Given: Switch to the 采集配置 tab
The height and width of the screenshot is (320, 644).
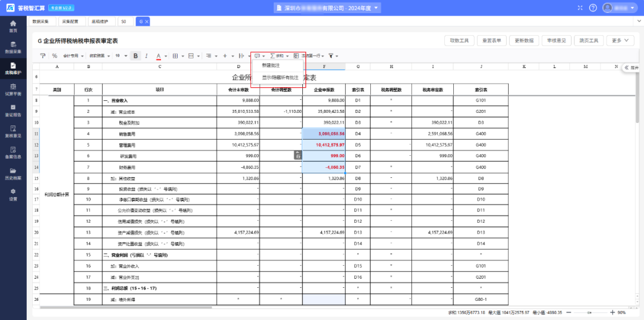Looking at the screenshot, I should [x=71, y=21].
